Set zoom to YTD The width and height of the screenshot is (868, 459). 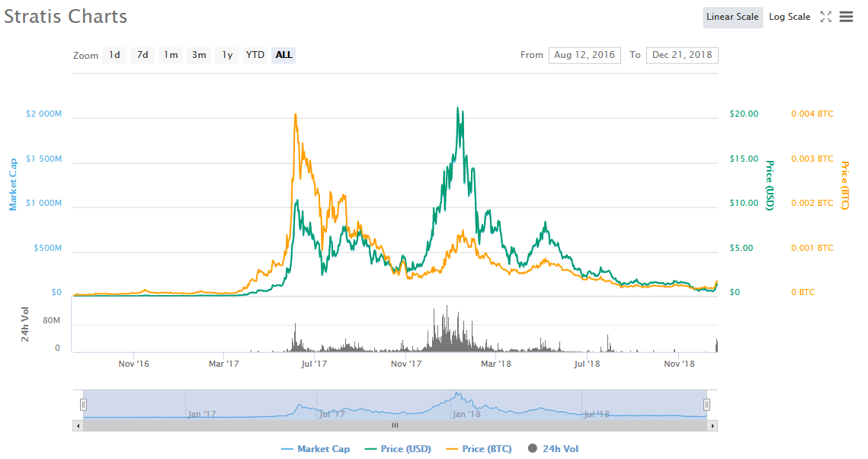[255, 55]
